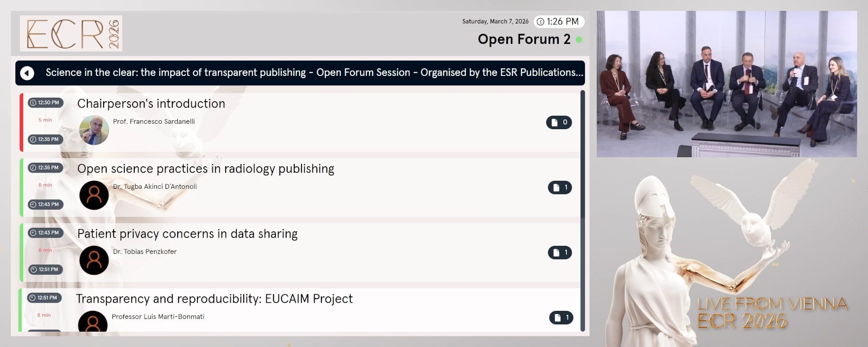Open documents badge for Open science practices talk
868x347 pixels.
tap(560, 188)
